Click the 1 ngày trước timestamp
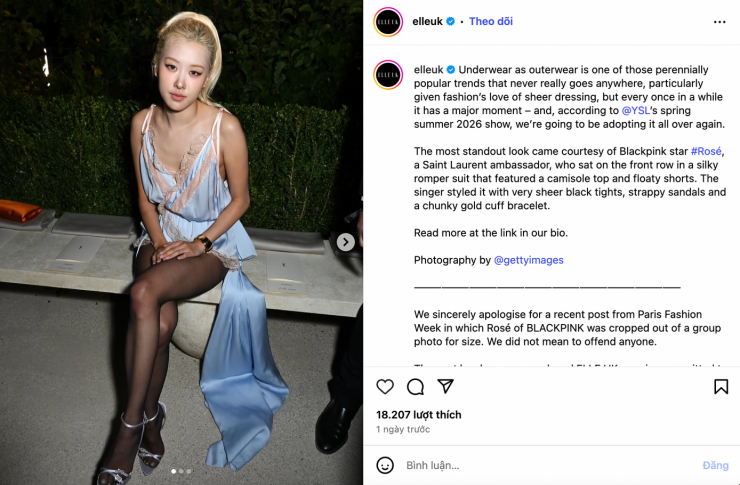 click(403, 429)
